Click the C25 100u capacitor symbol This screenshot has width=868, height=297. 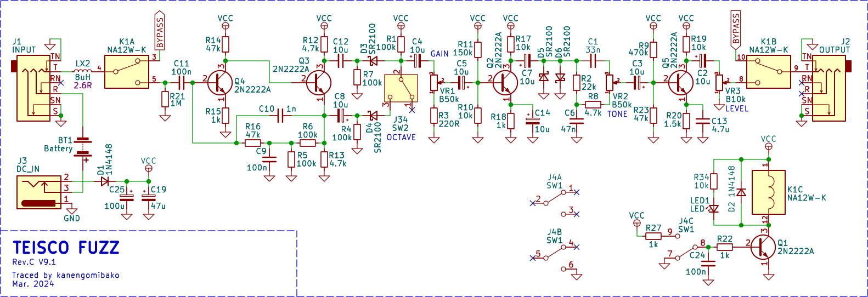click(x=127, y=198)
